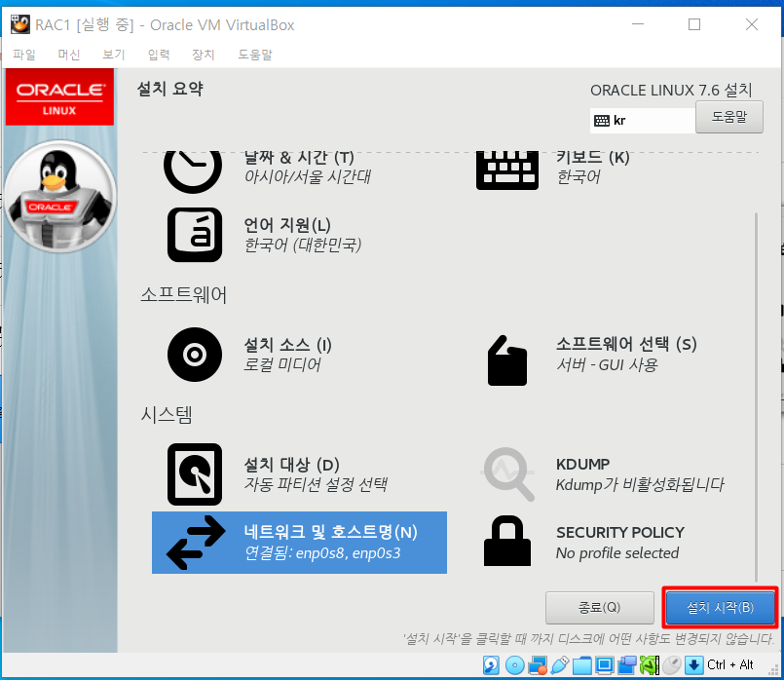This screenshot has height=680, width=784.
Task: Click the SECURITY POLICY heading label
Action: tap(620, 533)
